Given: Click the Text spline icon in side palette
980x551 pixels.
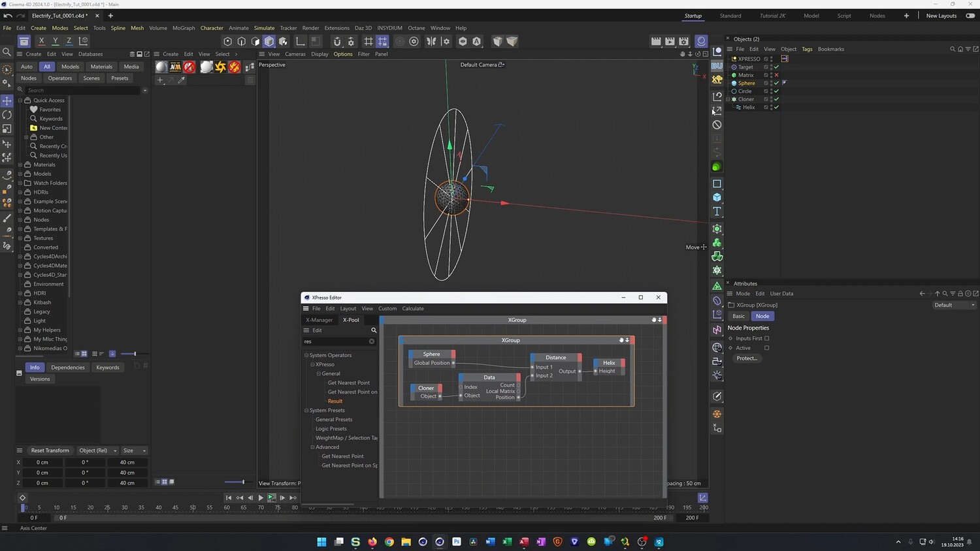Looking at the screenshot, I should pyautogui.click(x=717, y=211).
